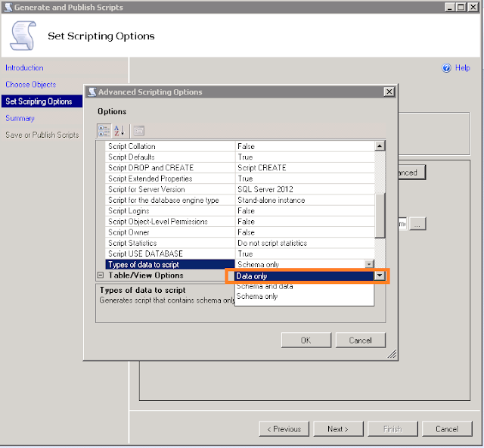Click the Script CREATE value
This screenshot has width=484, height=448.
pyautogui.click(x=262, y=168)
